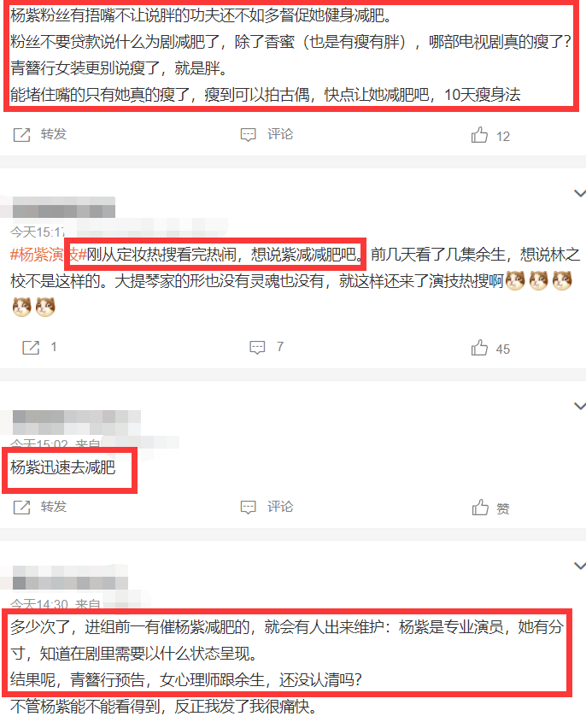
Task: Click repost icon showing count 1
Action: point(31,347)
